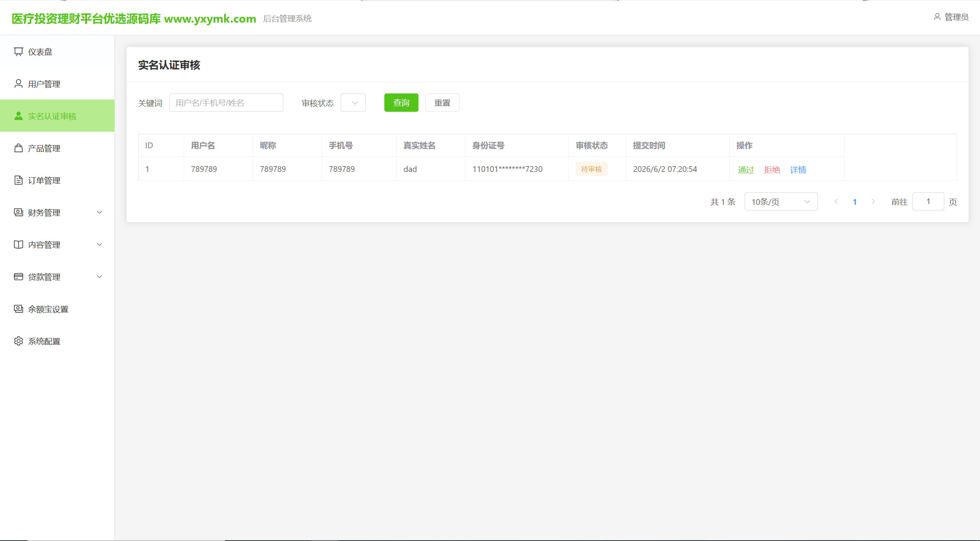Click the 后台管理系统 subtitle text
This screenshot has width=980, height=541.
tap(287, 18)
